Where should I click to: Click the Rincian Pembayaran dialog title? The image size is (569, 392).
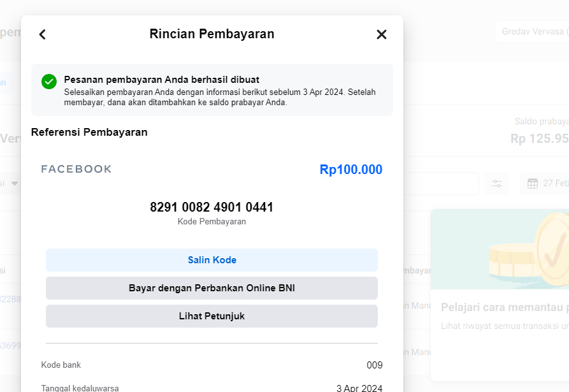pos(212,34)
